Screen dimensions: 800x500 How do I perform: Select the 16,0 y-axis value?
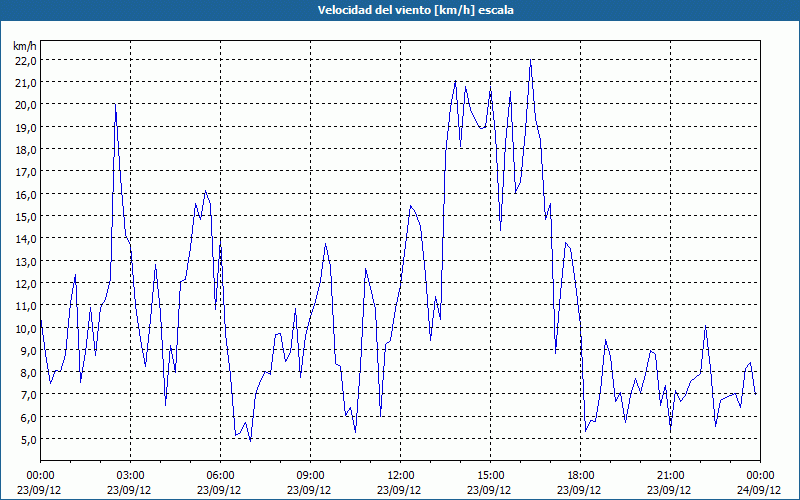(26, 194)
